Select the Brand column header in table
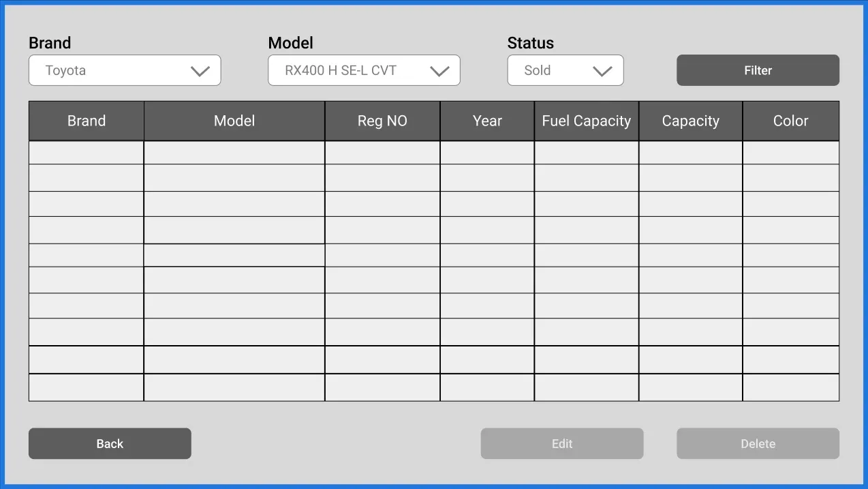The image size is (868, 489). click(87, 121)
